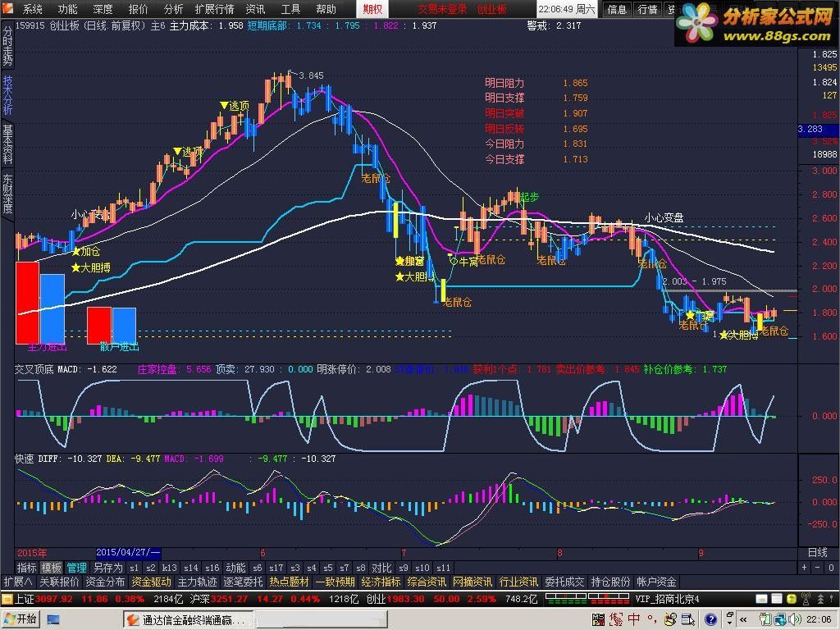Open the 逐笔委托 tab

(243, 582)
